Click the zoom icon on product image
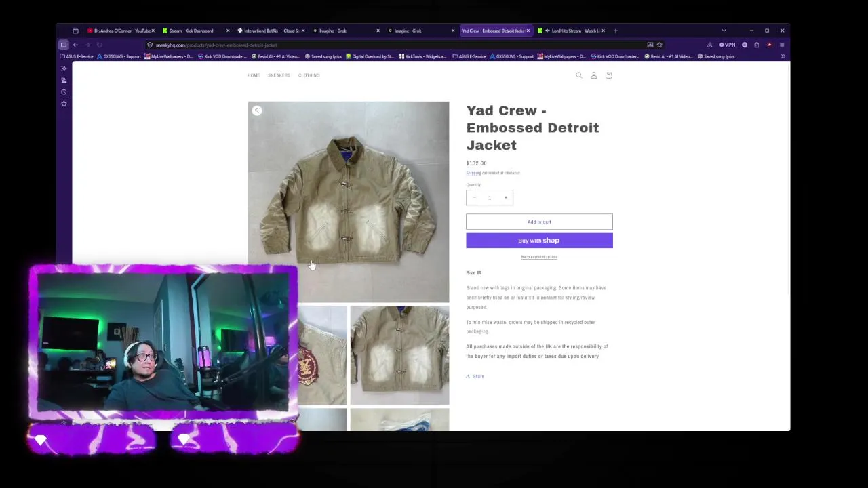The width and height of the screenshot is (868, 488). [257, 110]
